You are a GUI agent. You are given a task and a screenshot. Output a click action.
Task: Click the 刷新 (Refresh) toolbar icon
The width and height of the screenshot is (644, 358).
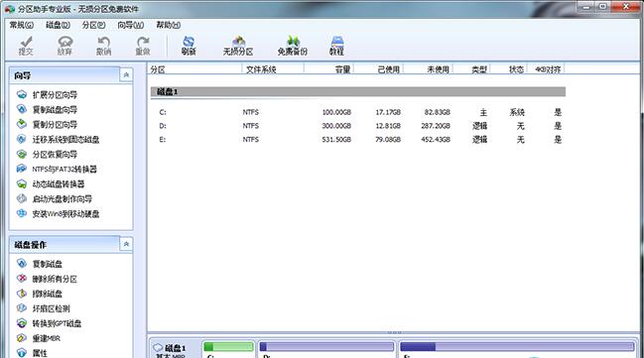point(189,46)
